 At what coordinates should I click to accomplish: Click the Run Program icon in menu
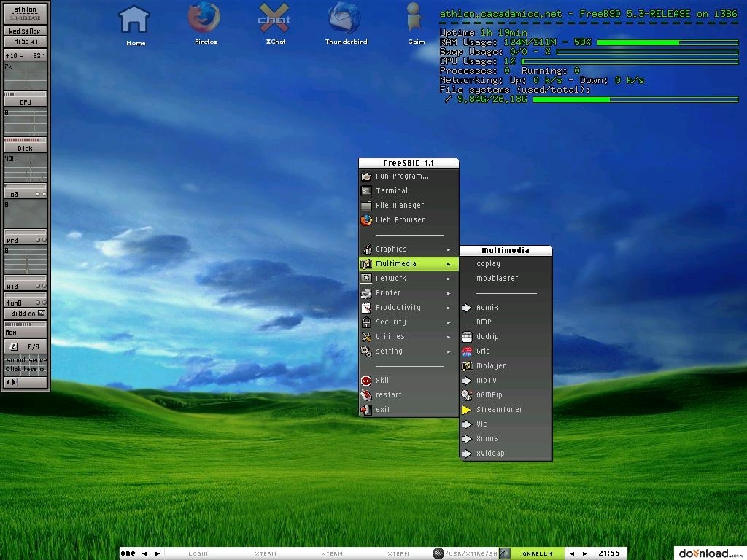366,176
